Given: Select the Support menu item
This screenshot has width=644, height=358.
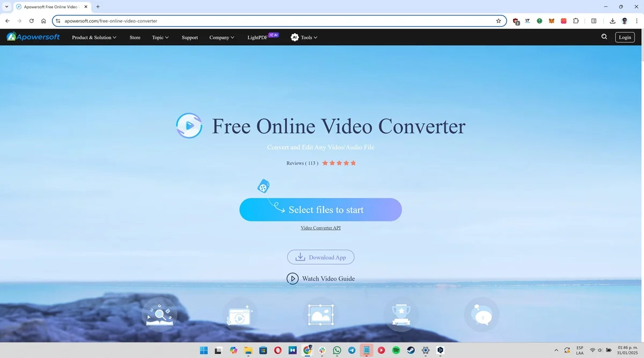Looking at the screenshot, I should [189, 37].
